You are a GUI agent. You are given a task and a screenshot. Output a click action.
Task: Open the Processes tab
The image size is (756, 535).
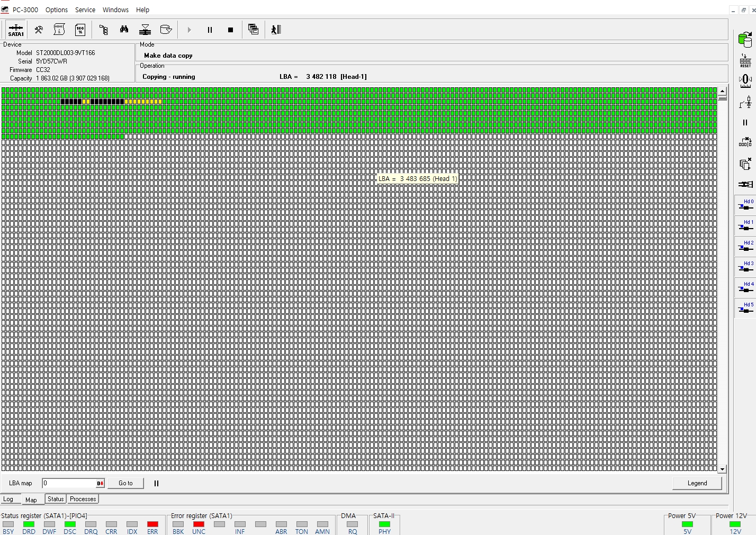click(83, 499)
